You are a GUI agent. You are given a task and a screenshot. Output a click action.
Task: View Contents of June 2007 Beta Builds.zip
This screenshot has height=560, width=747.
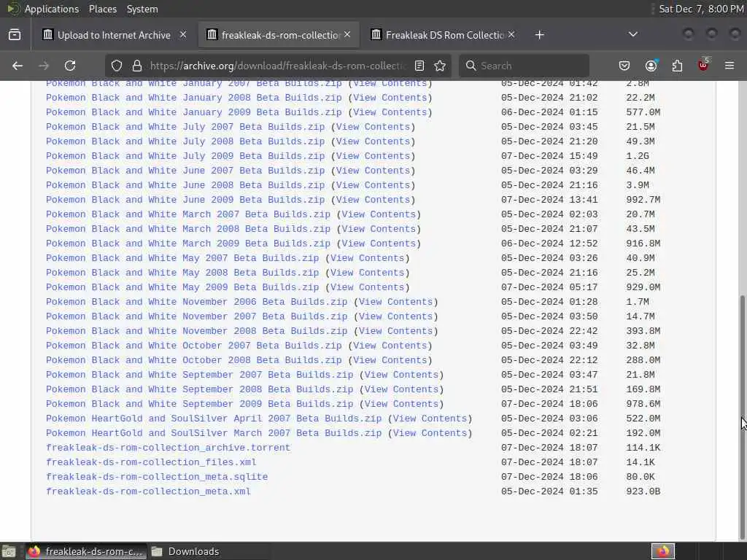(x=373, y=171)
